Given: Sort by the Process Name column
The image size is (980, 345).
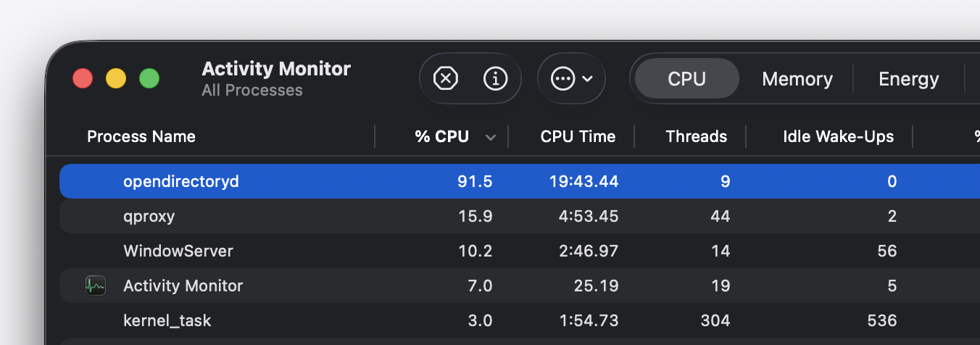Looking at the screenshot, I should point(141,136).
